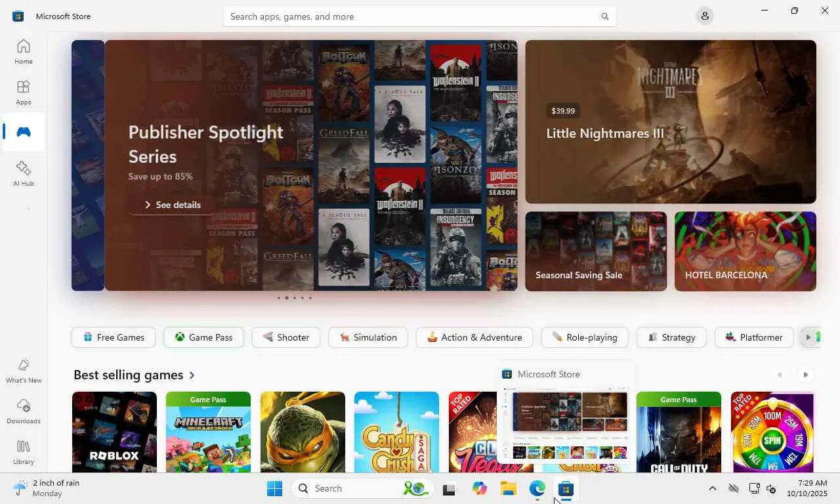
Task: Click the See details button
Action: click(x=172, y=205)
